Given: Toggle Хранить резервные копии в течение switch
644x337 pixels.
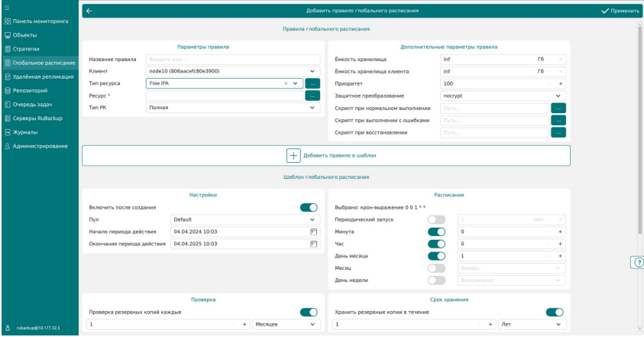Looking at the screenshot, I should 555,313.
